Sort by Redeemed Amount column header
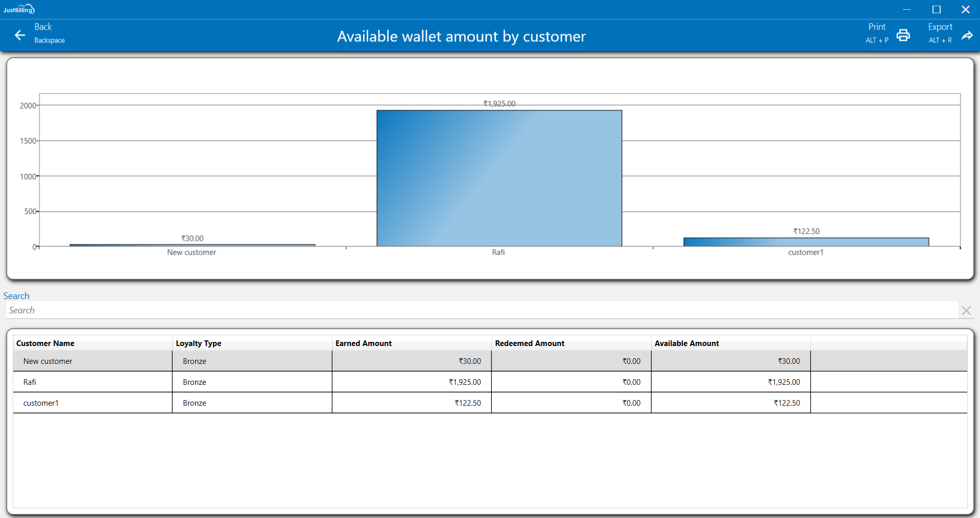Viewport: 980px width, 518px height. (530, 343)
